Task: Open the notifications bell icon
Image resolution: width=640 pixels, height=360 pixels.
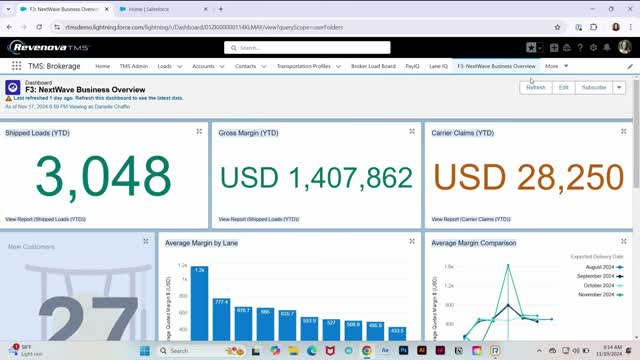Action: click(x=607, y=48)
